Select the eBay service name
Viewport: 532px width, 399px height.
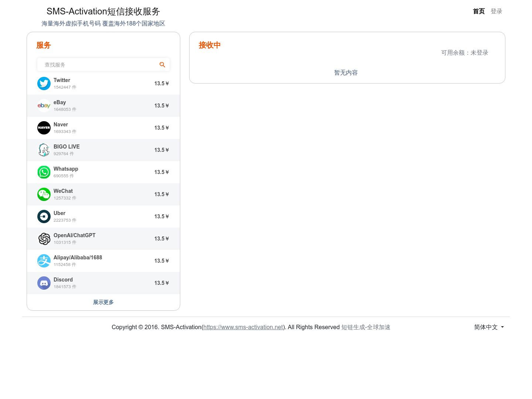click(60, 102)
